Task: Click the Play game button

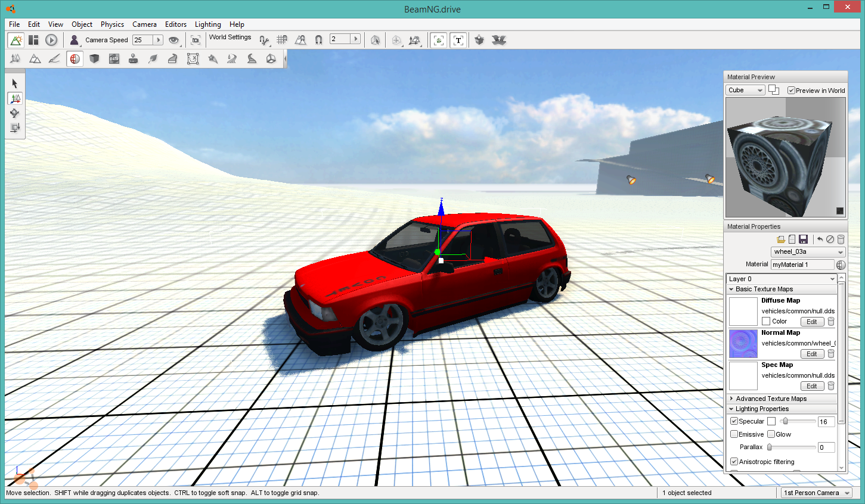Action: click(x=51, y=40)
